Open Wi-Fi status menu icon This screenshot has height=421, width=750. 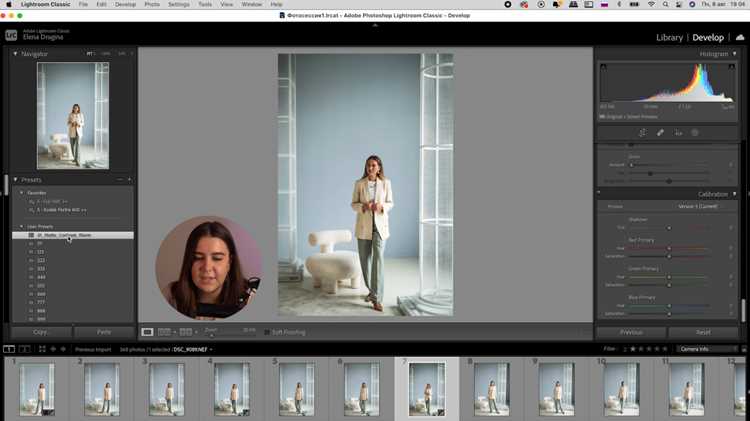tap(651, 4)
